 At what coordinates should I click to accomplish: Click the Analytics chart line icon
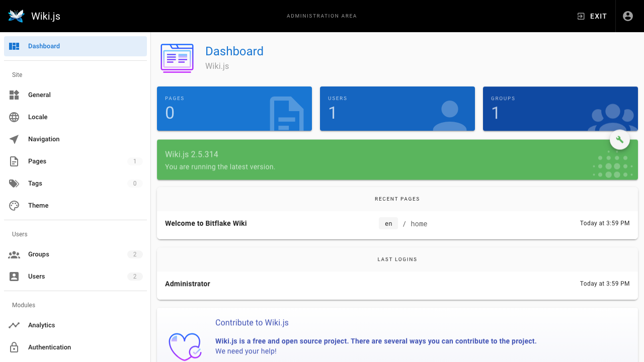coord(14,325)
